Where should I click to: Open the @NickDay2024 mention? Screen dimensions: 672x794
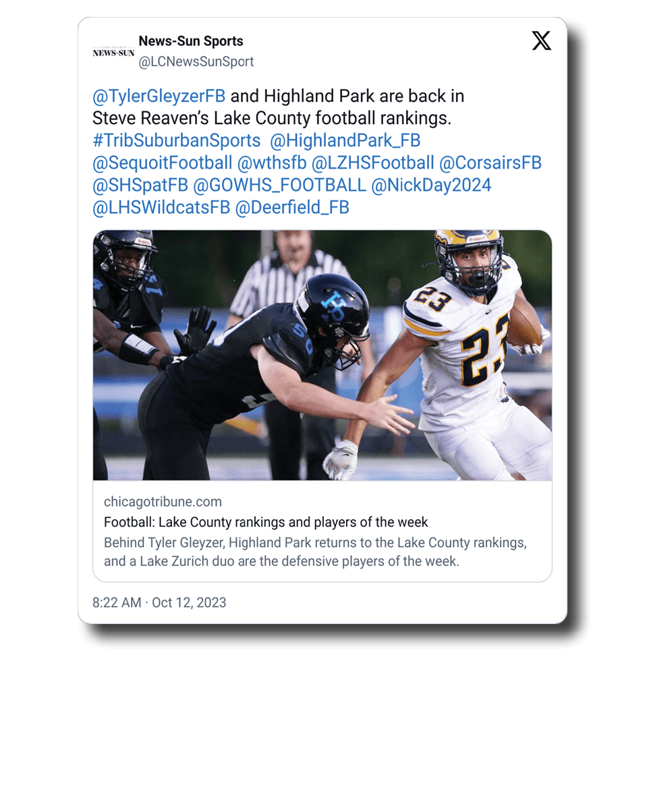(431, 186)
